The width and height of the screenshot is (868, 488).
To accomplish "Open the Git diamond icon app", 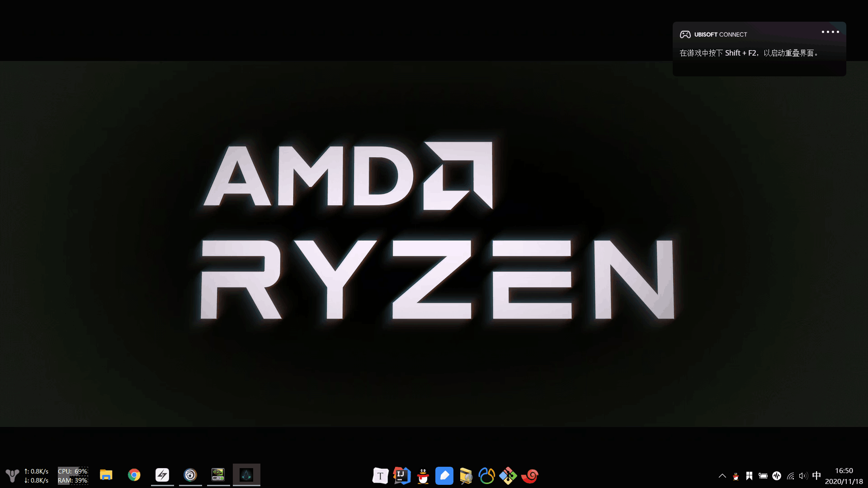I will (508, 476).
